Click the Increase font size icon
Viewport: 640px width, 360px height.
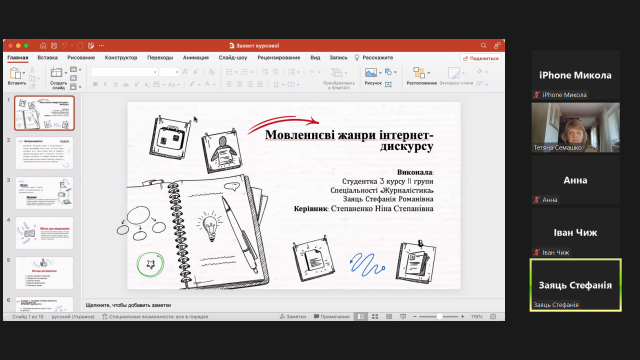coord(186,72)
